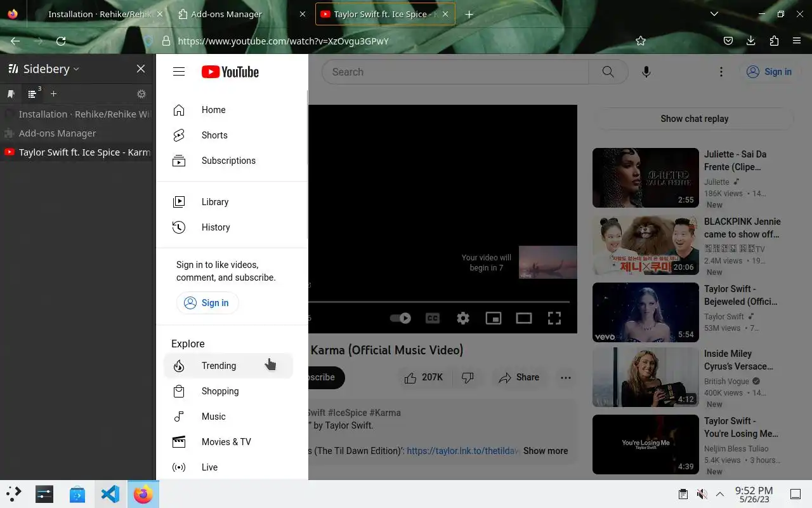The height and width of the screenshot is (508, 812).
Task: Close the Taylor Swift browser tab
Action: tap(446, 14)
